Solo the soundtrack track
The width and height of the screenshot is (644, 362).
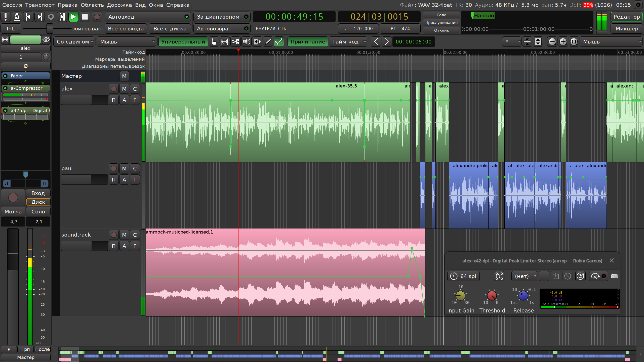[x=135, y=235]
